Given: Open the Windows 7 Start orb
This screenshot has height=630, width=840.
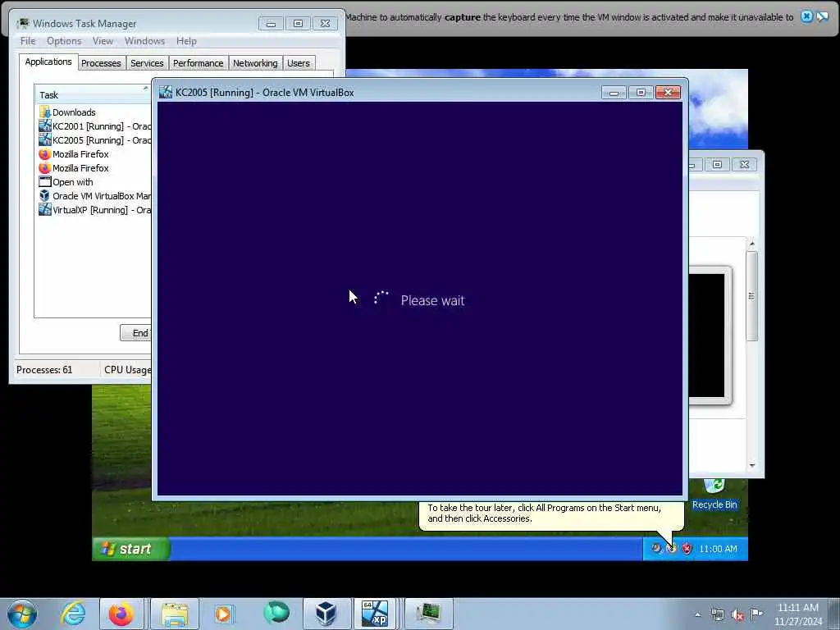Looking at the screenshot, I should 22,614.
